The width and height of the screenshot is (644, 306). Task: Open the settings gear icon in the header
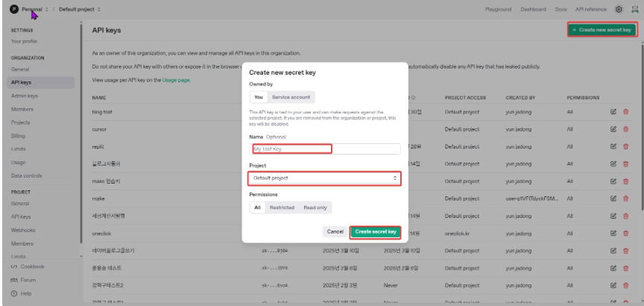619,10
